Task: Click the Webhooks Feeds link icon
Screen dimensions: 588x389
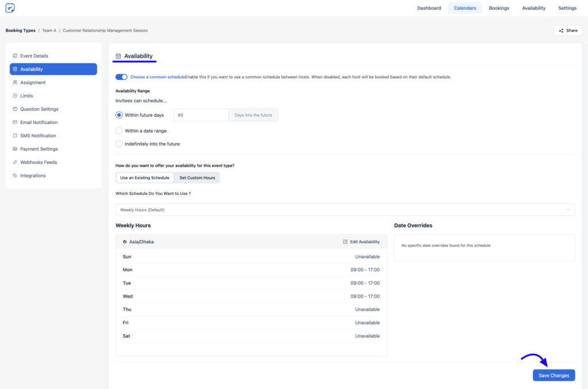Action: tap(15, 162)
